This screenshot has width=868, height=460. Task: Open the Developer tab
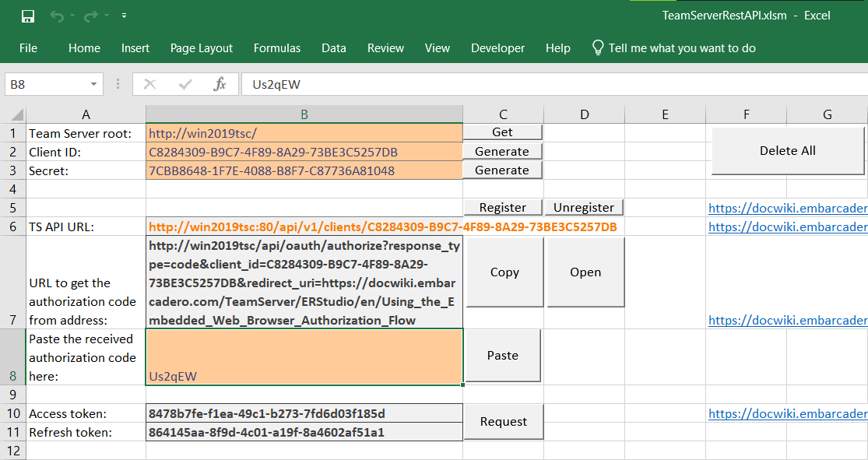(x=497, y=48)
